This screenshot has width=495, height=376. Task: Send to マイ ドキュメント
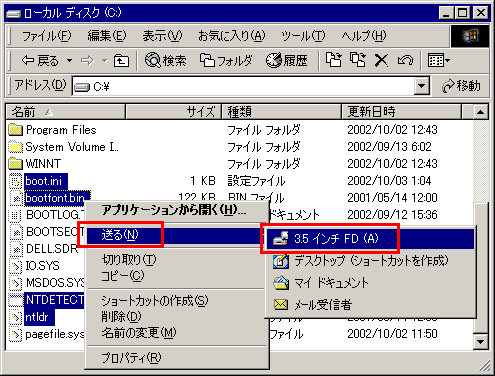tap(370, 283)
